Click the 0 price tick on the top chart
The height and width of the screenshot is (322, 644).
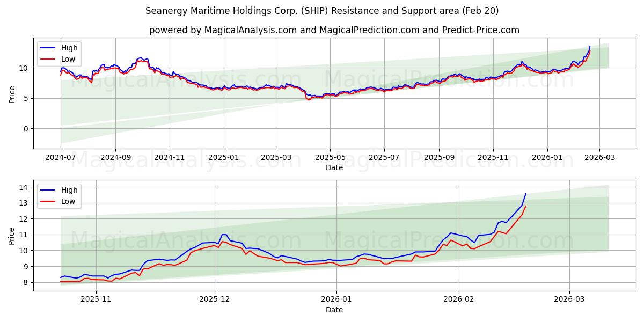click(26, 129)
